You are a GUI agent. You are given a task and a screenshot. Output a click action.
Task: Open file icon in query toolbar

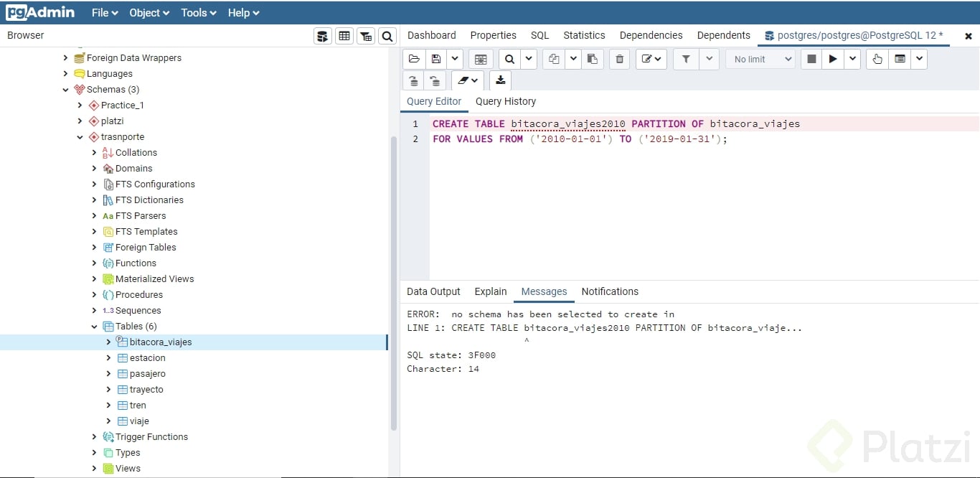pos(414,59)
